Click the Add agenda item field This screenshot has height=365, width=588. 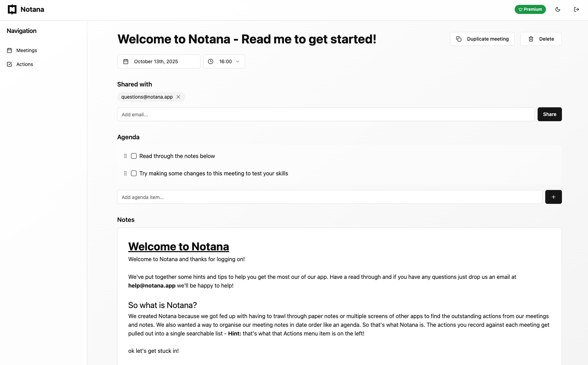(x=329, y=197)
